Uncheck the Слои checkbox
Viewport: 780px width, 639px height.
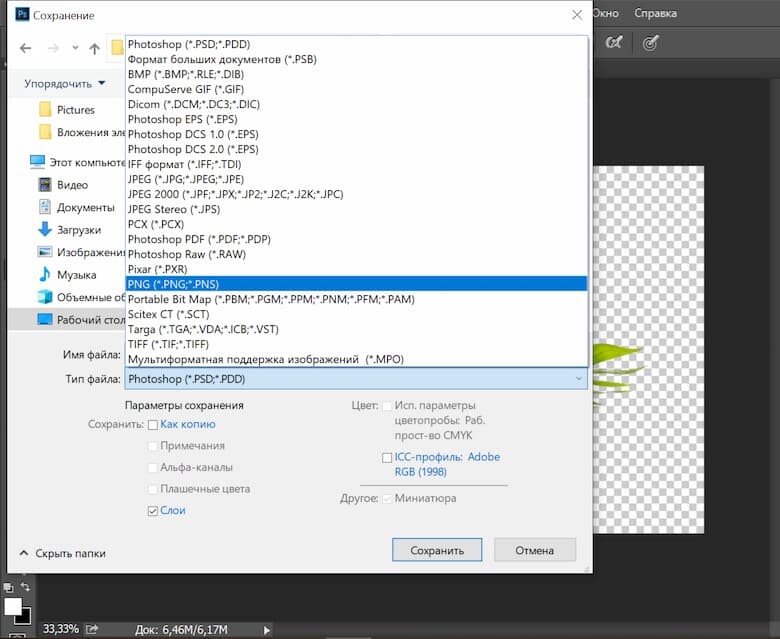point(153,511)
